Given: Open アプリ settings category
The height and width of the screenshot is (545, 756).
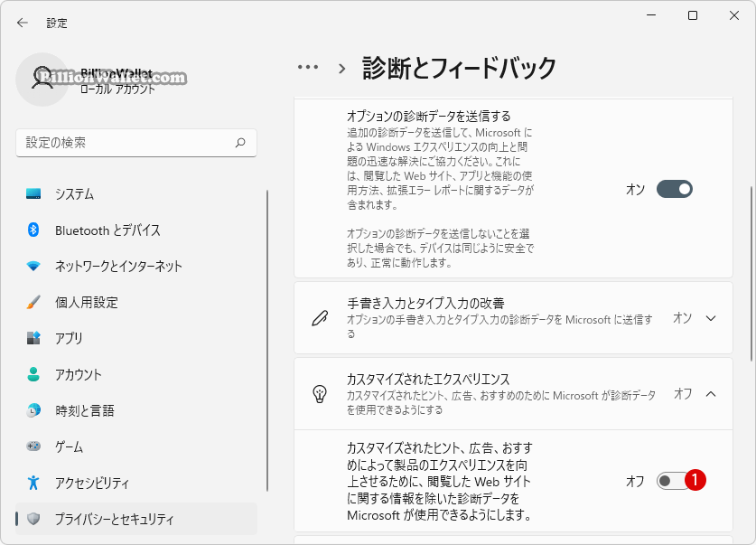Looking at the screenshot, I should [136, 338].
